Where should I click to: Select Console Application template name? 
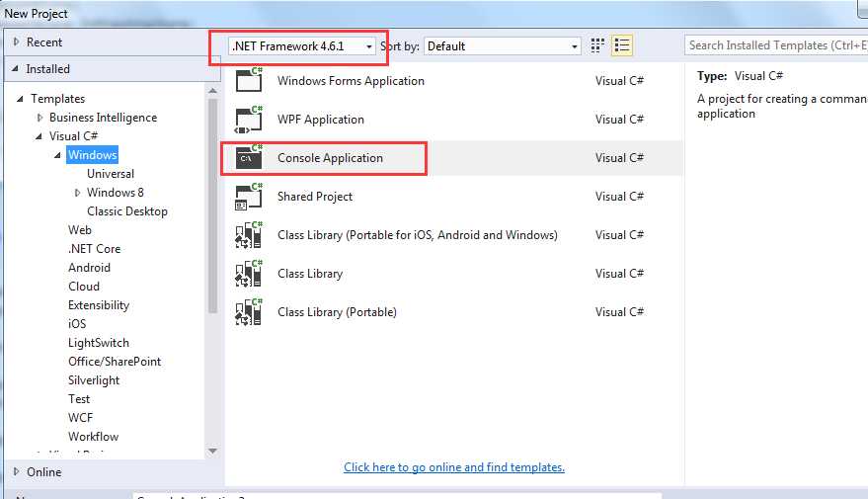pos(330,158)
